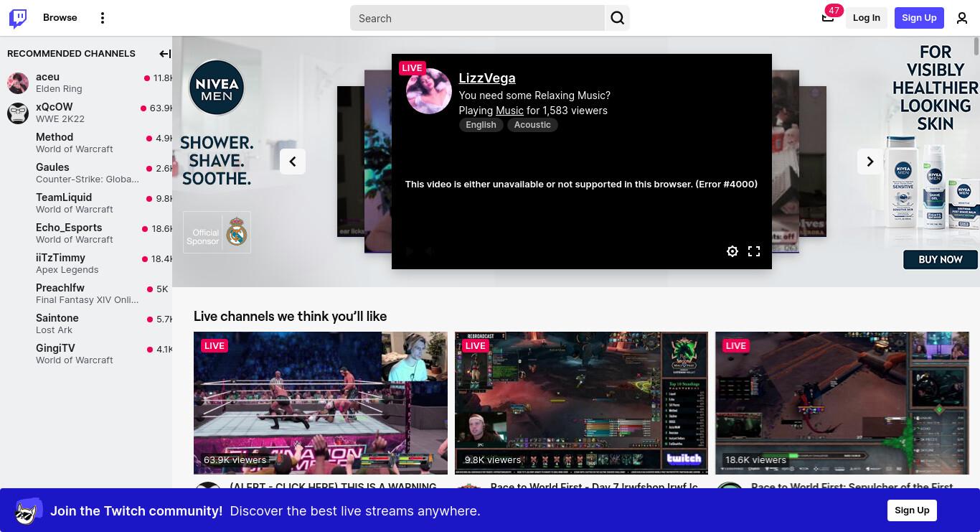This screenshot has height=532, width=980.
Task: Show the next carousel stream
Action: click(x=870, y=162)
